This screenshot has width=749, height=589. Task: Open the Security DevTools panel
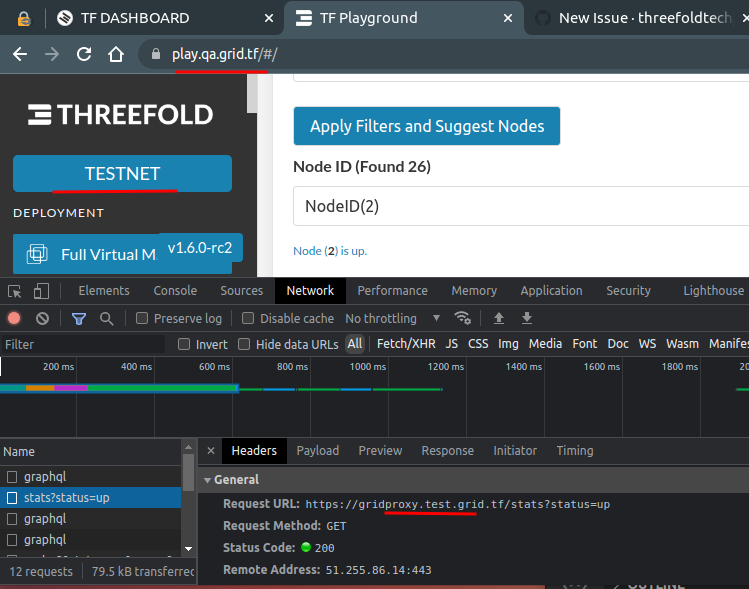tap(628, 290)
